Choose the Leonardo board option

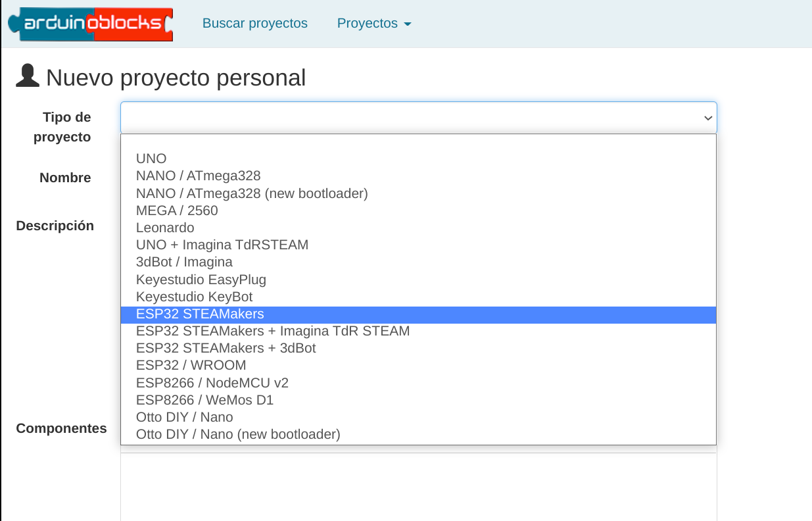point(418,228)
